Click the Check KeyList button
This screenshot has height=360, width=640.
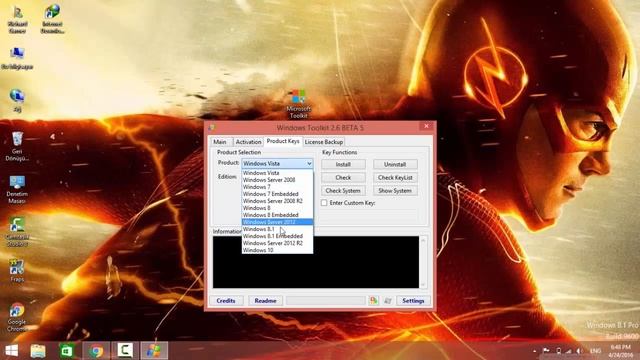pos(395,178)
